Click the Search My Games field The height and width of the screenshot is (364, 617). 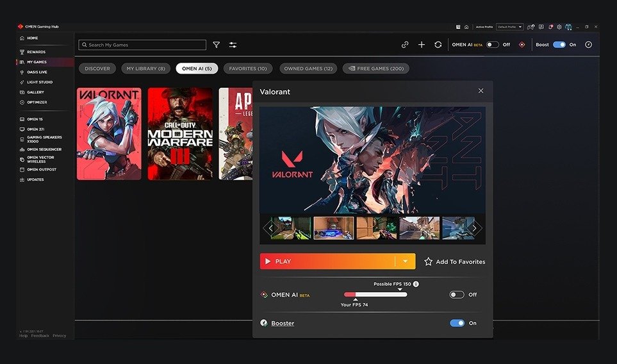pos(142,45)
